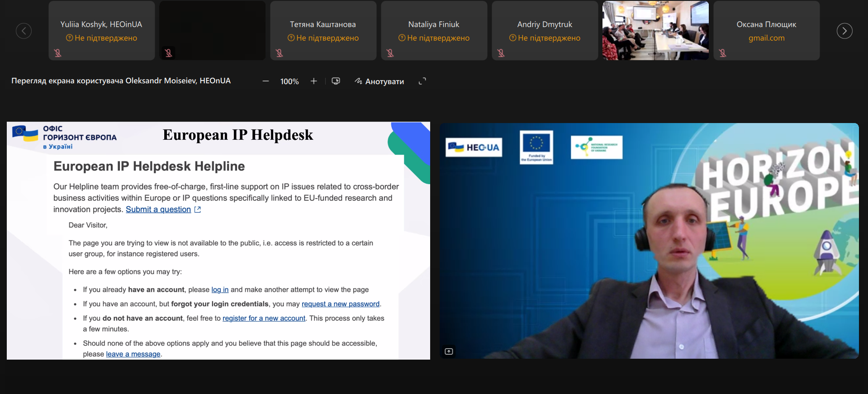
Task: Click muted mic icon on Yuliia Koshyk tile
Action: [x=58, y=53]
